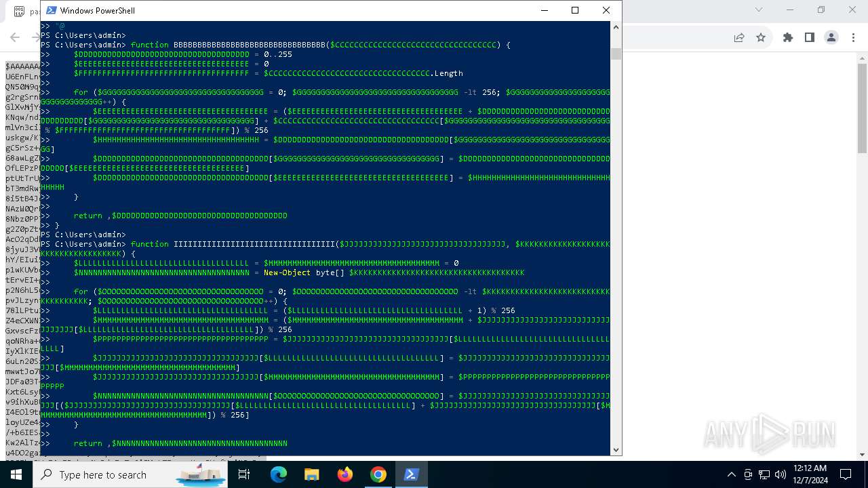Open the Windows Start menu
The image size is (868, 488).
tap(16, 474)
